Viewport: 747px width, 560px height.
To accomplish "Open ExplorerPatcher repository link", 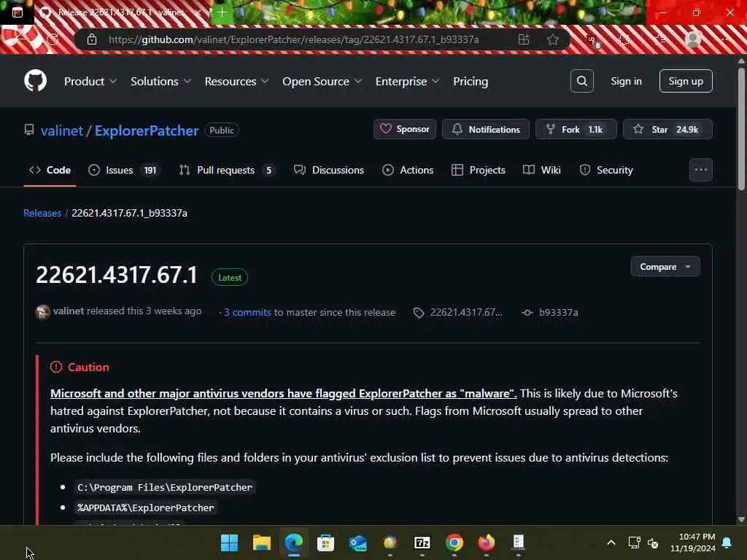I will coord(146,131).
